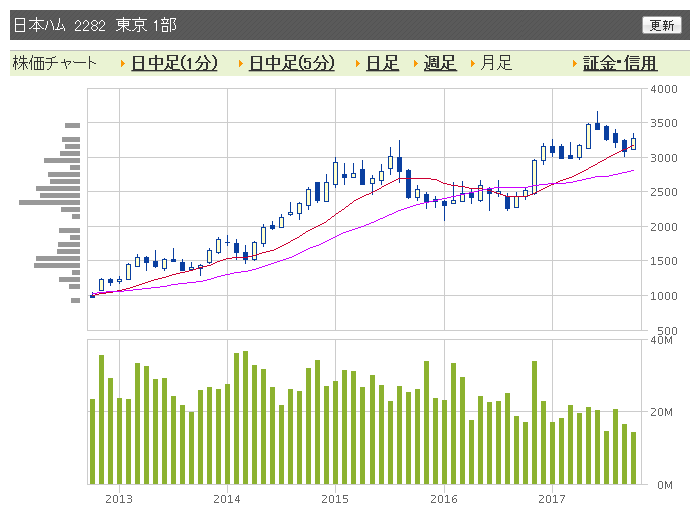Screen dimensions: 696x526
Task: Click the 4000 price axis label
Action: point(664,89)
